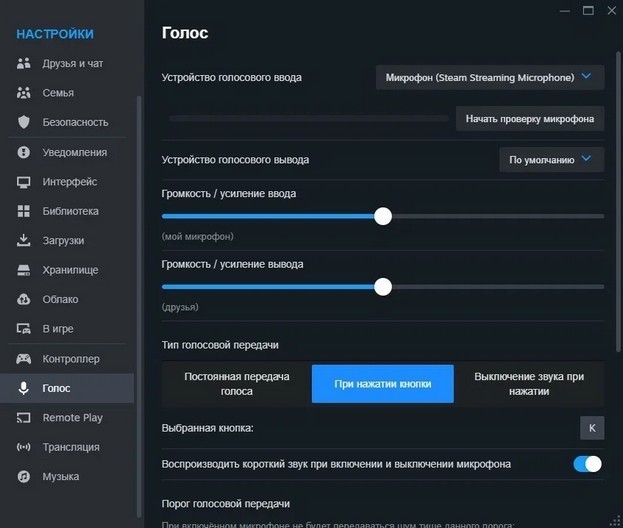Click the Порог голосовой передачи heading
This screenshot has height=528, width=623.
click(x=226, y=504)
